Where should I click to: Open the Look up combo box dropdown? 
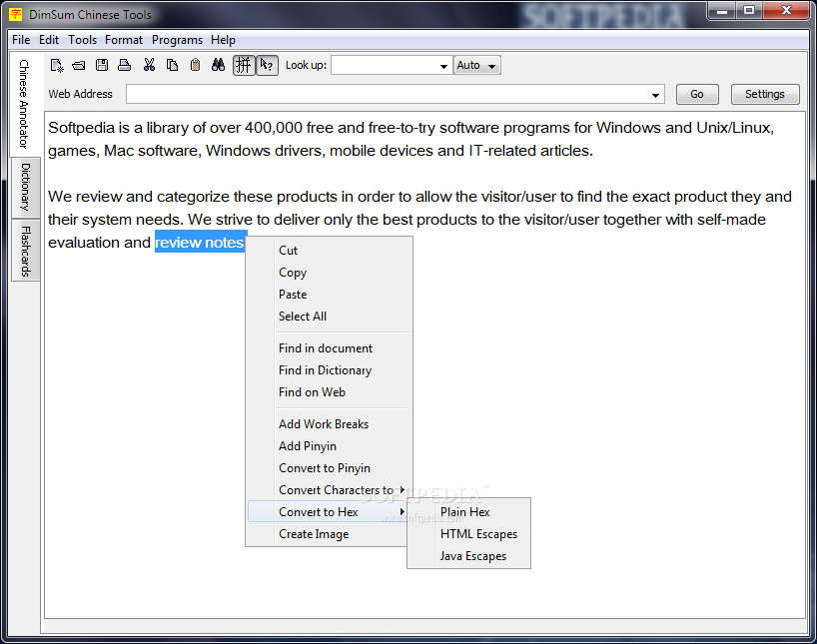(443, 66)
